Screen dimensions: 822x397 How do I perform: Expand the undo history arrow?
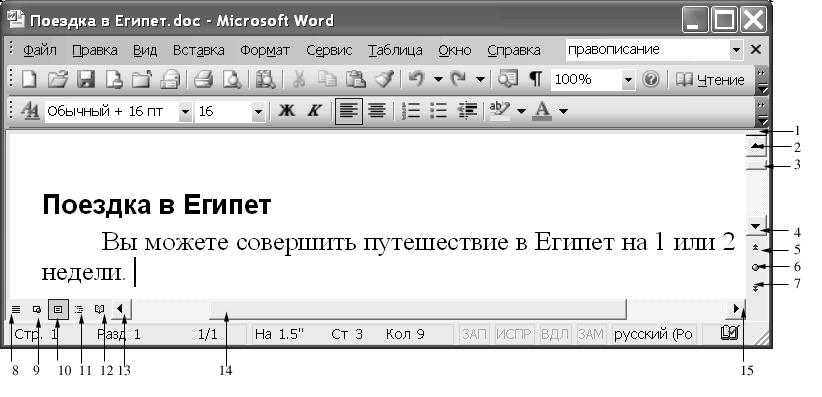(x=438, y=80)
